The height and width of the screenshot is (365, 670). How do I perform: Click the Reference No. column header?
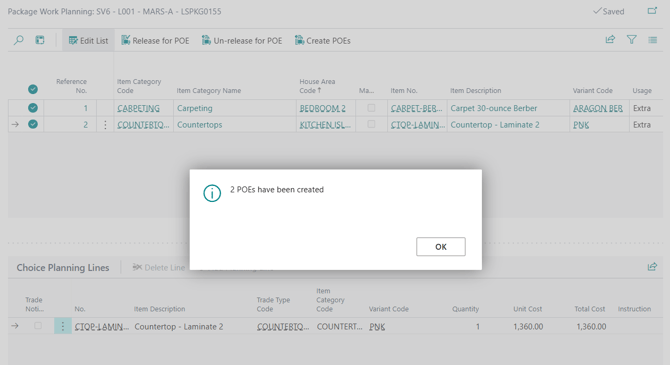[x=71, y=86]
